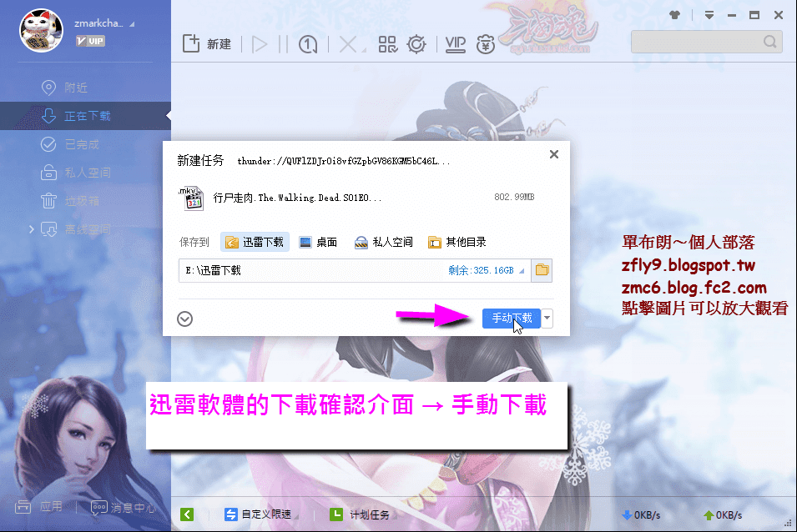Choose 其他目录 as save location
Screen dimensions: 797x532
(457, 242)
